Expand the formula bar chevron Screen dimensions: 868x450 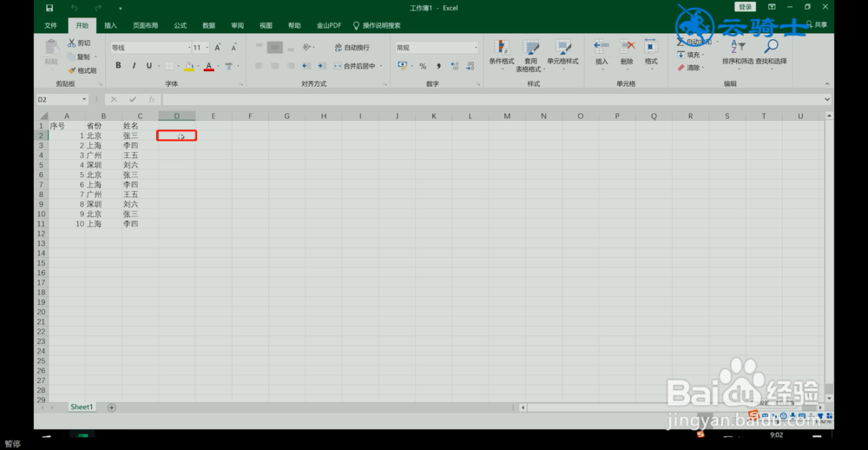point(827,99)
